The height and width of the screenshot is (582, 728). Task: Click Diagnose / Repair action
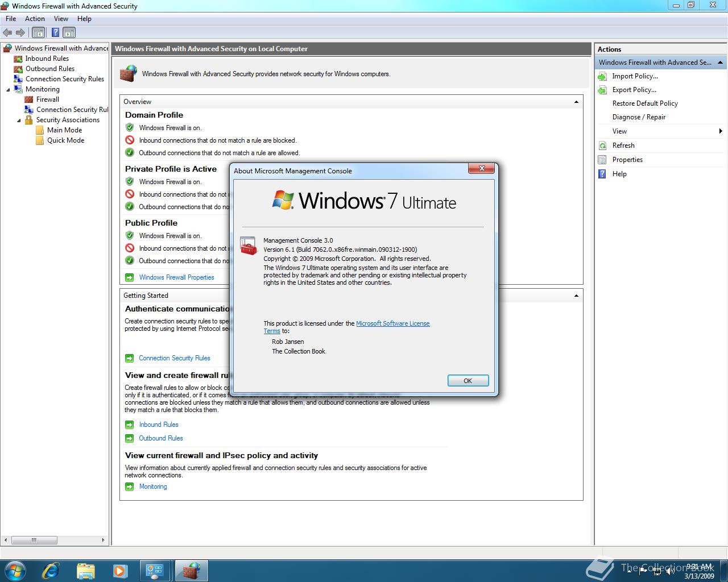[639, 117]
